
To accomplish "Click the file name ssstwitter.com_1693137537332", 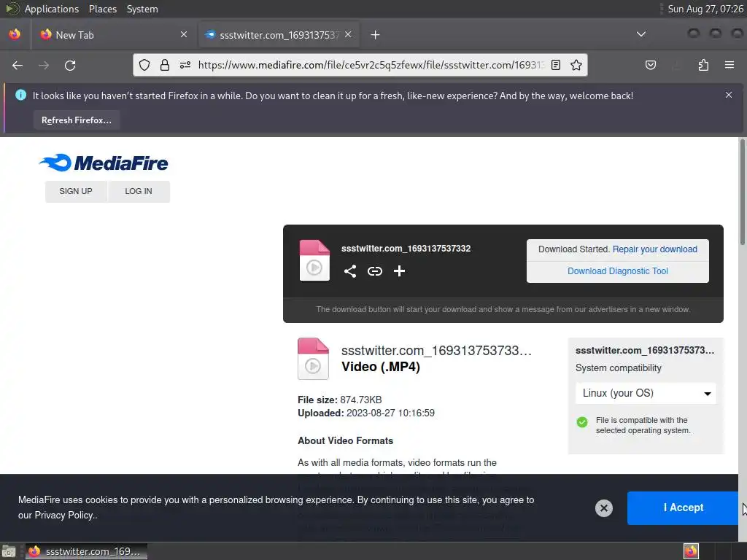I will pos(406,249).
